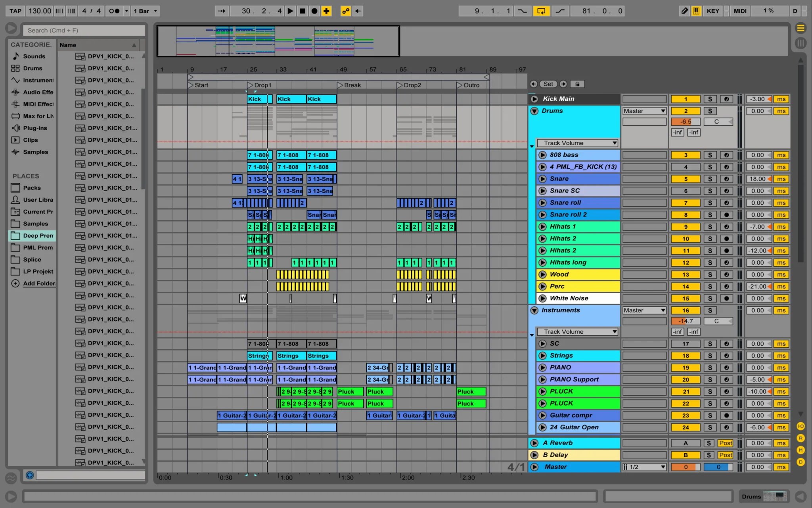This screenshot has height=508, width=812.
Task: Click the Re-enable Automation arrow
Action: pyautogui.click(x=358, y=11)
